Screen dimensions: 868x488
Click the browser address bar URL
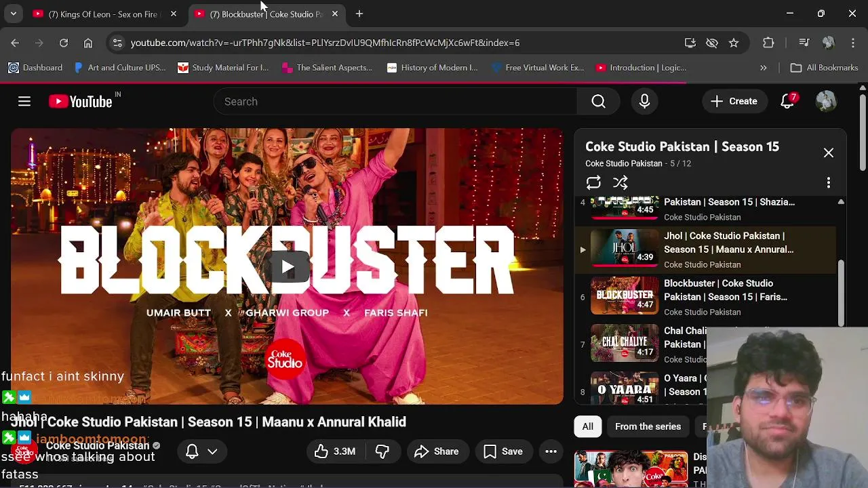[x=325, y=43]
